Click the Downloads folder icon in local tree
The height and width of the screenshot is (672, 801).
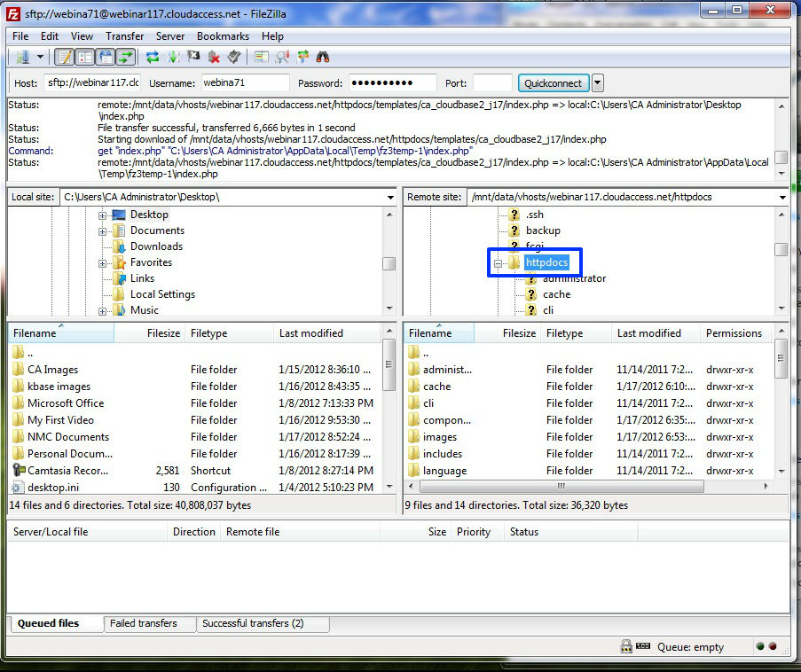click(119, 246)
